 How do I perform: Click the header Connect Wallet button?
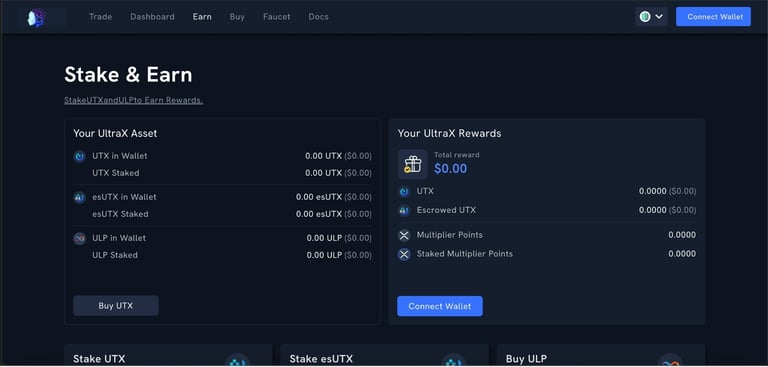(713, 17)
